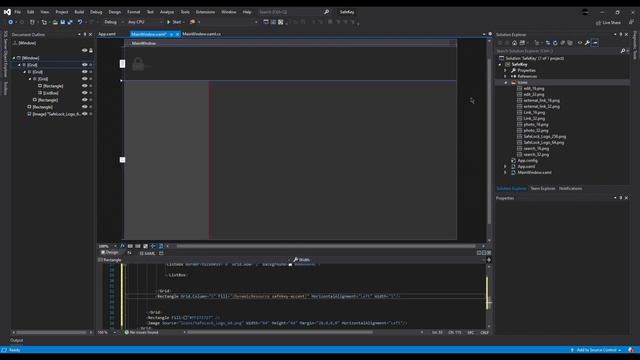Toggle the snapline icon in designer toolbar
Image resolution: width=640 pixels, height=360 pixels.
click(x=153, y=246)
